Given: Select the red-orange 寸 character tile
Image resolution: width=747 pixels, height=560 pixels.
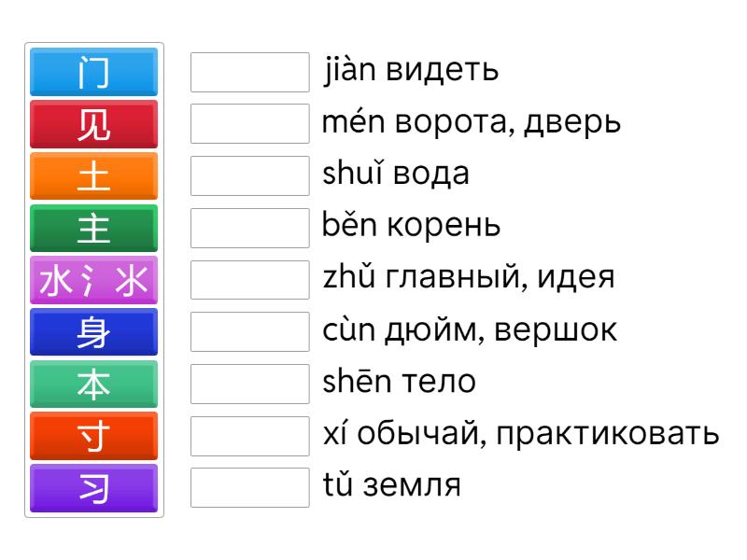Looking at the screenshot, I should [93, 436].
